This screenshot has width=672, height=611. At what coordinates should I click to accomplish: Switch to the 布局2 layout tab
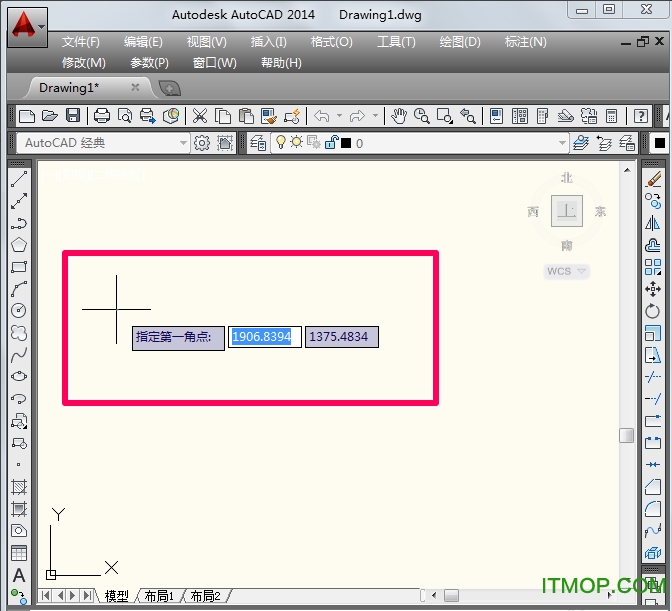point(205,596)
